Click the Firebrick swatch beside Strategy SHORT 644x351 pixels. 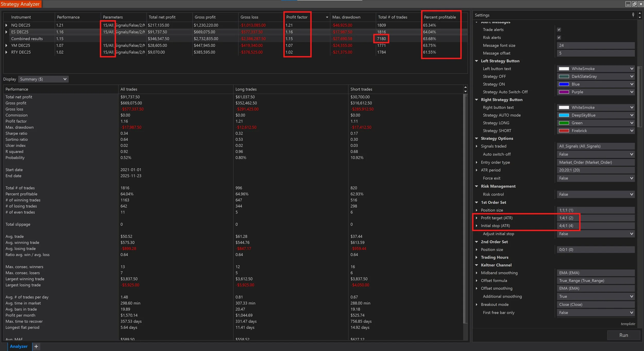(564, 131)
